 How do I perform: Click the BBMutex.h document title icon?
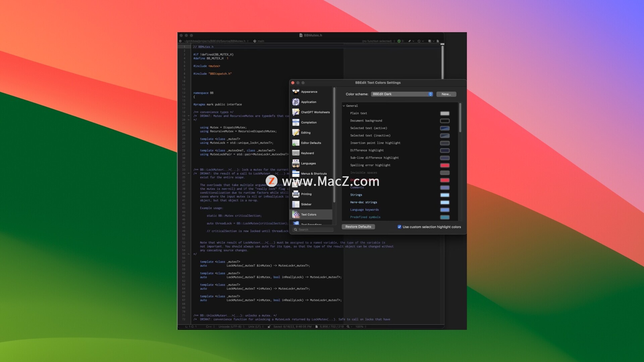[301, 35]
